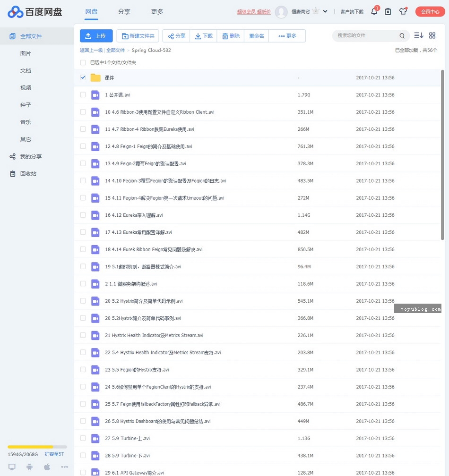Open 我的分享 in the sidebar
Viewport: 449px width, 476px height.
[31, 157]
